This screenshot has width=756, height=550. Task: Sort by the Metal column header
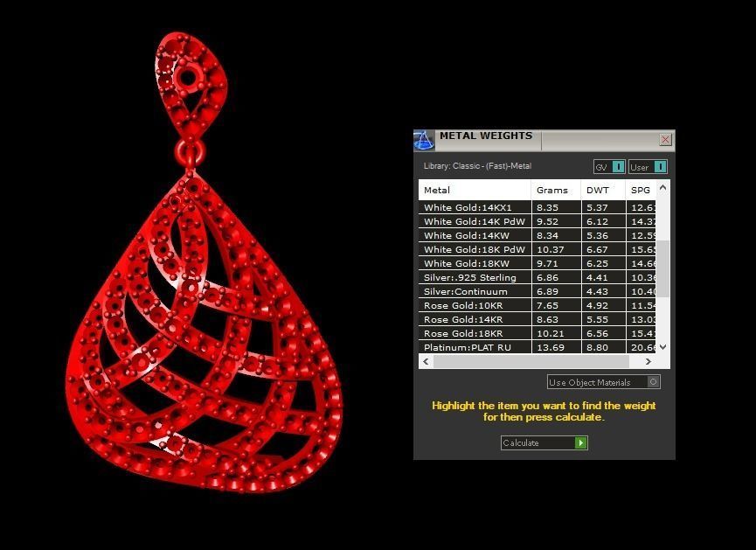tap(475, 190)
